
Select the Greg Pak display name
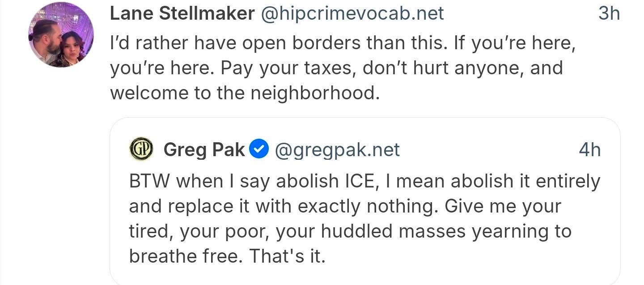(204, 150)
